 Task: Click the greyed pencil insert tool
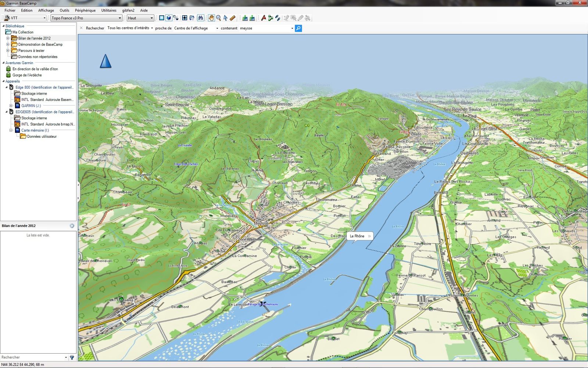(286, 18)
